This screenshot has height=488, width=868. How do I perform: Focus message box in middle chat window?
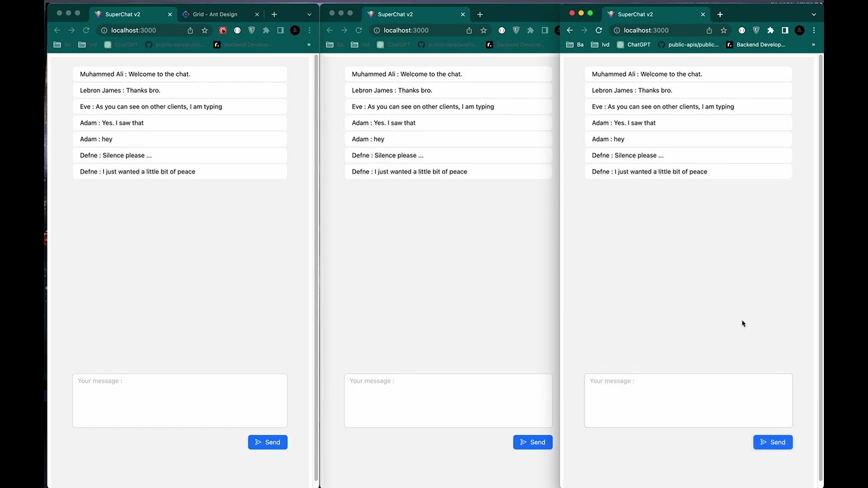tap(448, 401)
